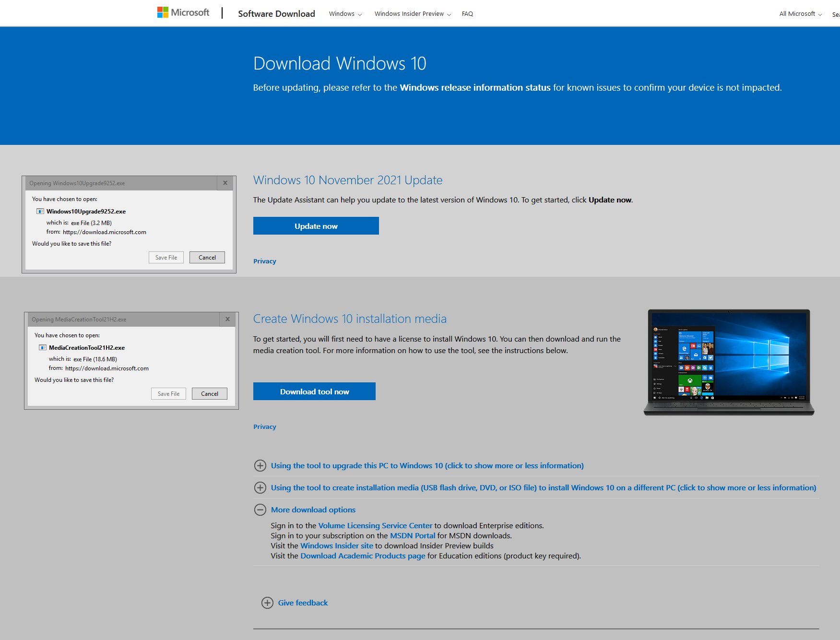Click the Download tool now button
The width and height of the screenshot is (840, 640).
pyautogui.click(x=314, y=391)
